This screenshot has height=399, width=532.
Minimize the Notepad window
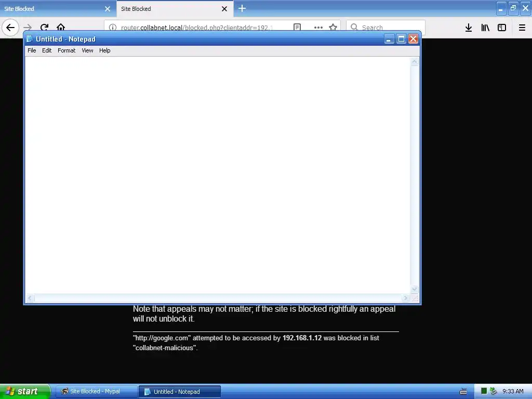[x=389, y=39]
